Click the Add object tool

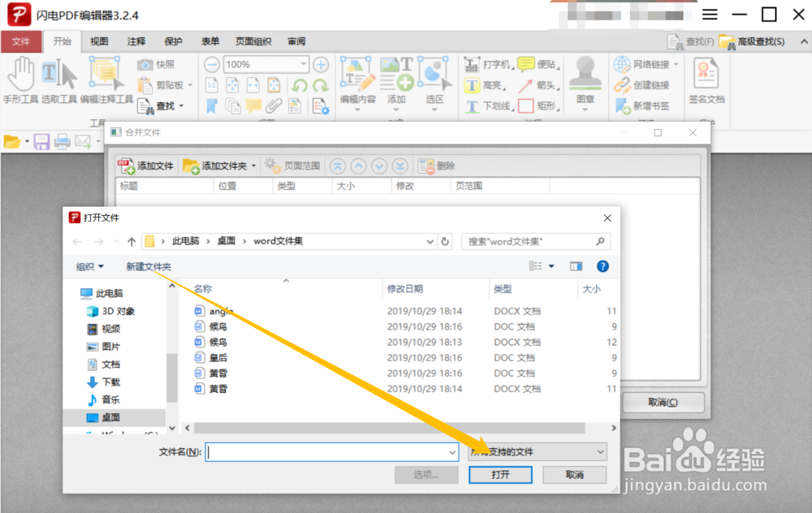(396, 82)
